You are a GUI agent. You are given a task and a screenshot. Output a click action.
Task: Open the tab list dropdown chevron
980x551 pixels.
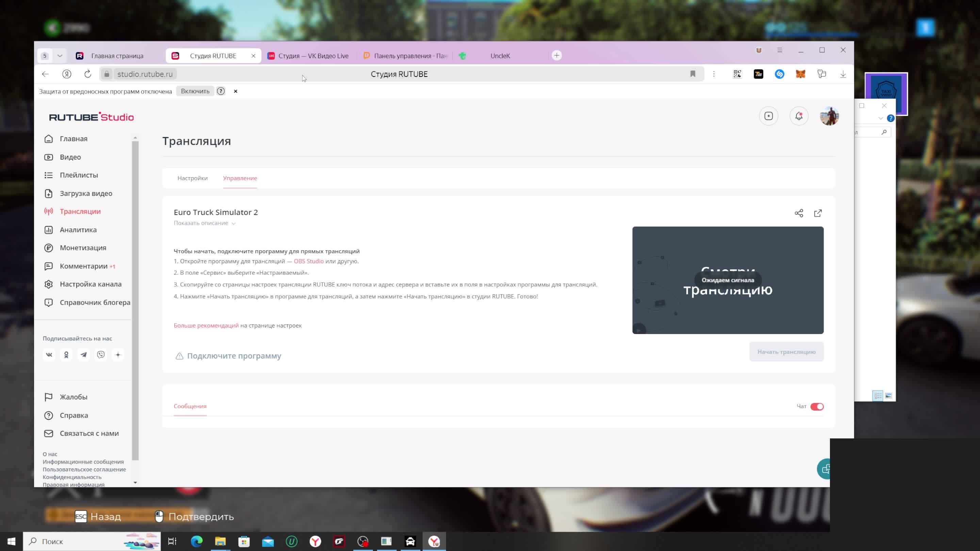[x=60, y=56]
